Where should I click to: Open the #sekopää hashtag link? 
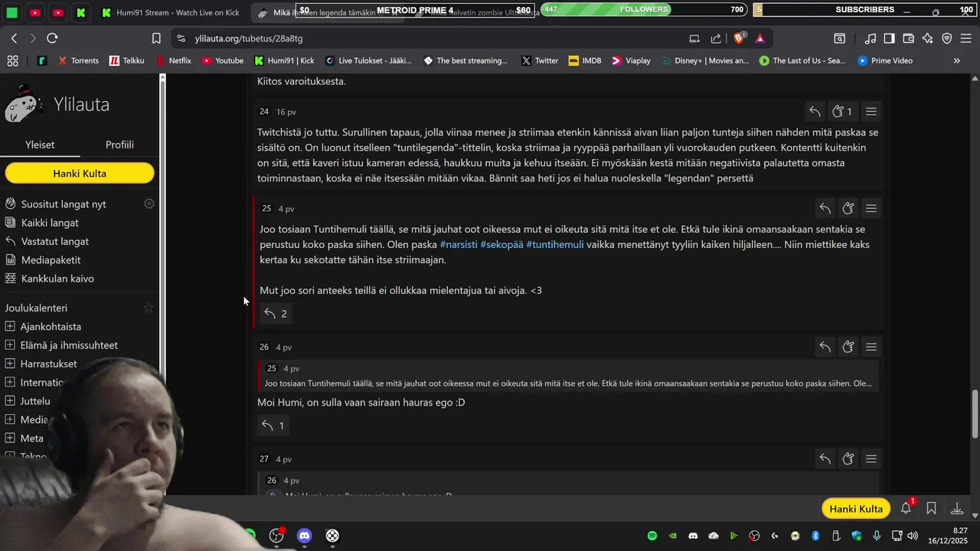pyautogui.click(x=501, y=244)
